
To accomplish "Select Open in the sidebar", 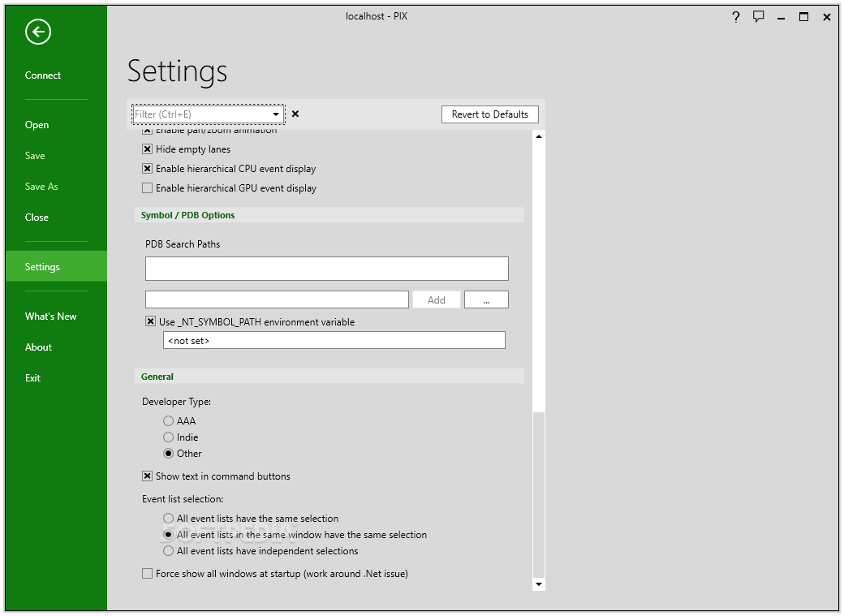I will click(x=37, y=125).
